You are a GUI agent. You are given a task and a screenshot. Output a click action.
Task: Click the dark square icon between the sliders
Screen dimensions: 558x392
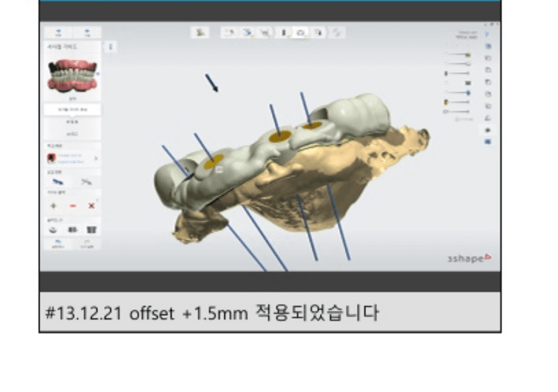coord(468,83)
